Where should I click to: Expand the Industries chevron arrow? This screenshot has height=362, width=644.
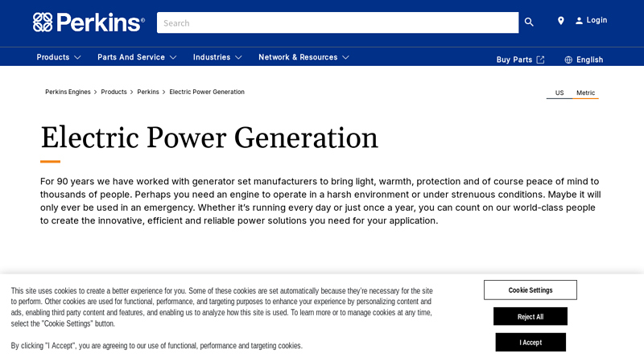click(x=238, y=57)
